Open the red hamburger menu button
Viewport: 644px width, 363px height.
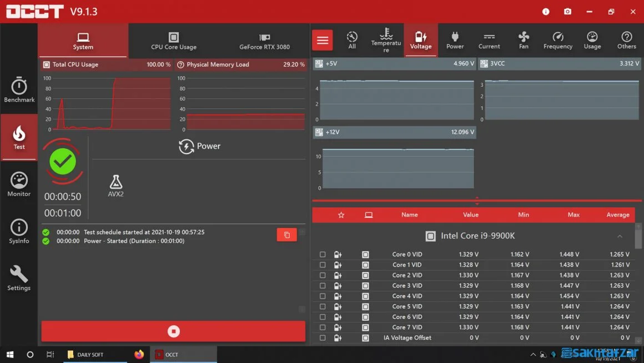[x=323, y=40]
